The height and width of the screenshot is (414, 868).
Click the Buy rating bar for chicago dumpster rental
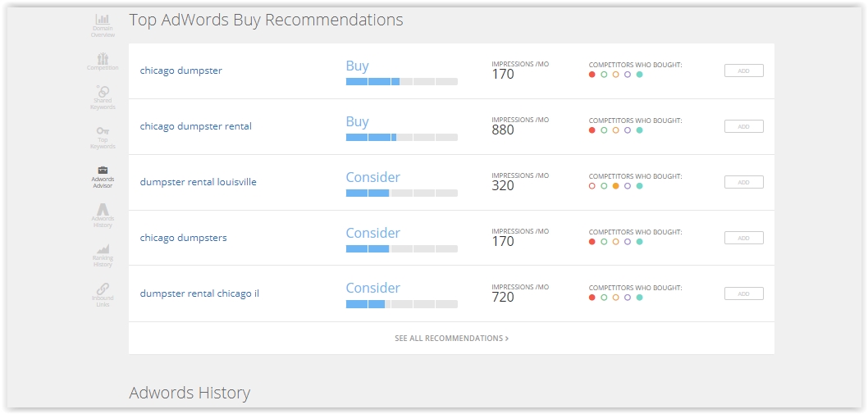401,137
